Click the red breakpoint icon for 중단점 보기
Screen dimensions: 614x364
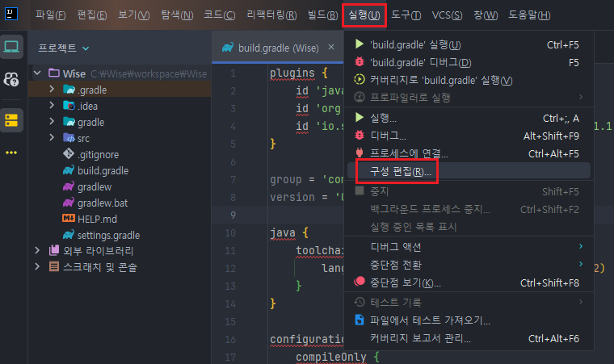click(360, 282)
